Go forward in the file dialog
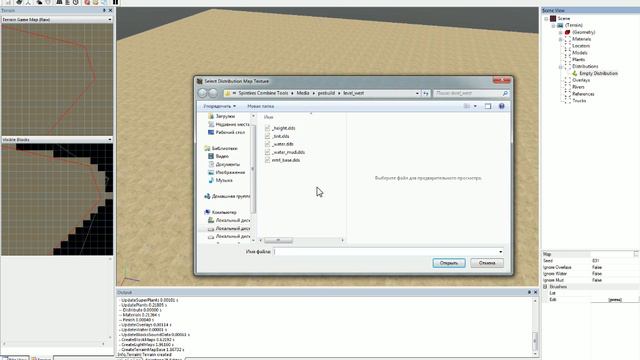The image size is (640, 360). point(213,93)
